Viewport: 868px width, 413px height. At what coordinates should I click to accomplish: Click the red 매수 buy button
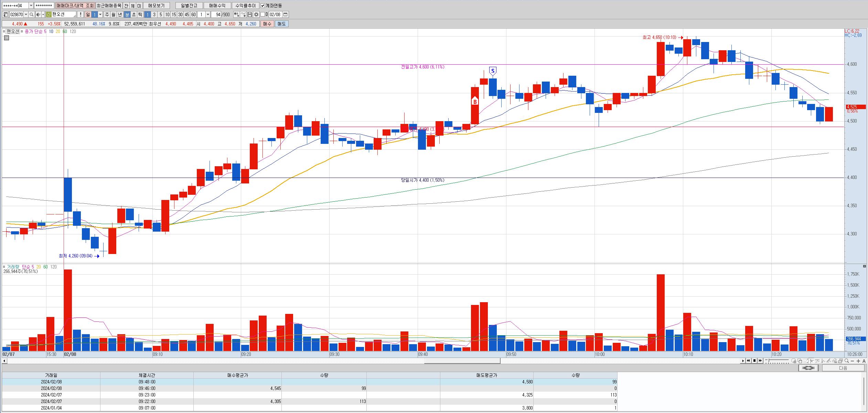coord(267,24)
